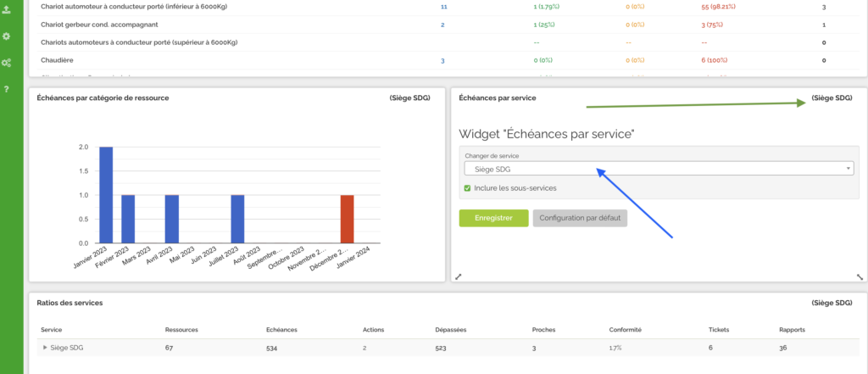Click the Janvier 2023 blue bar in the chart
Viewport: 868px width, 374px height.
click(106, 194)
